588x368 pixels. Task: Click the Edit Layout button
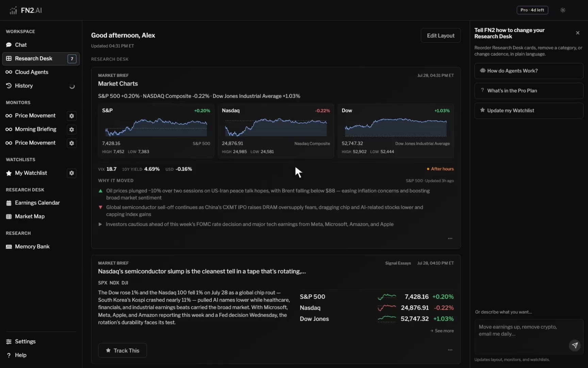(441, 35)
